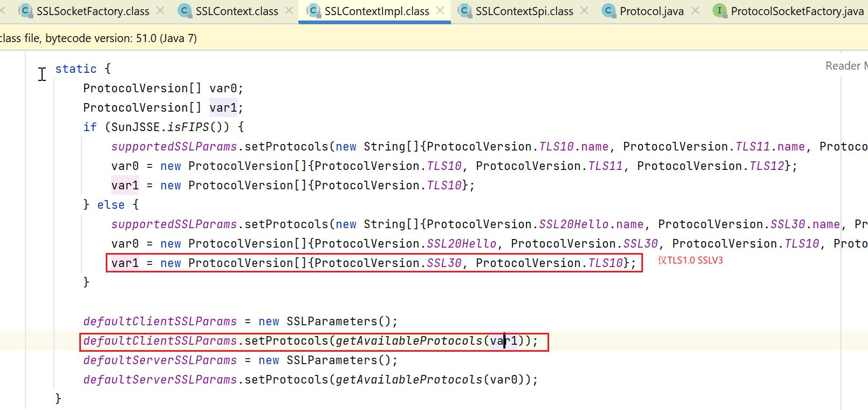Click 'TLS11.name' in the FIPS setProtocols line
868x410 pixels.
tap(770, 147)
